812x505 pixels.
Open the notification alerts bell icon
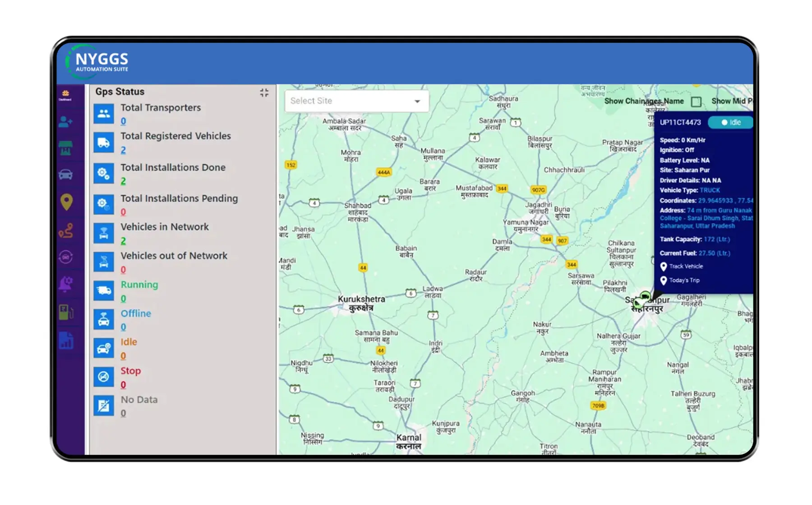point(66,283)
